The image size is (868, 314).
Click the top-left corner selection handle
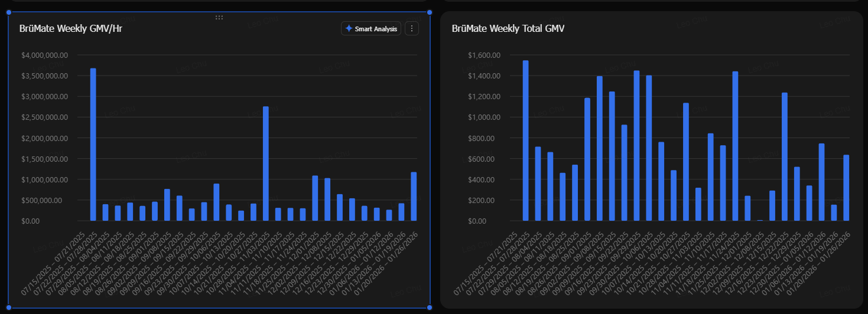[x=8, y=12]
